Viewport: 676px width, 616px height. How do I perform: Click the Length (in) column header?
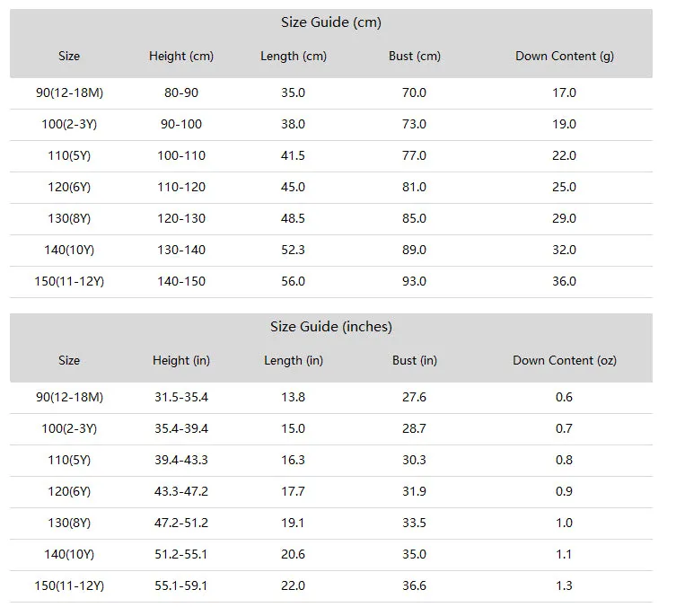pyautogui.click(x=294, y=361)
